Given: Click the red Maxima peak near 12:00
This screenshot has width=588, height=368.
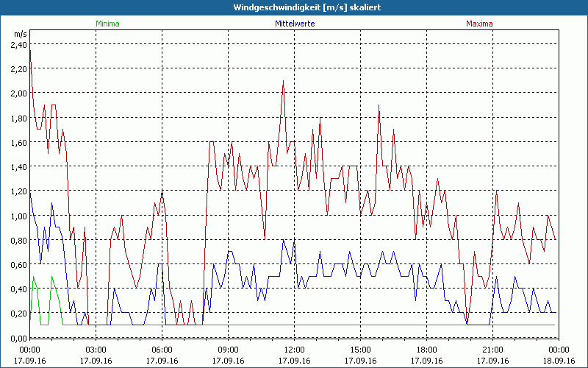Looking at the screenshot, I should click(283, 82).
